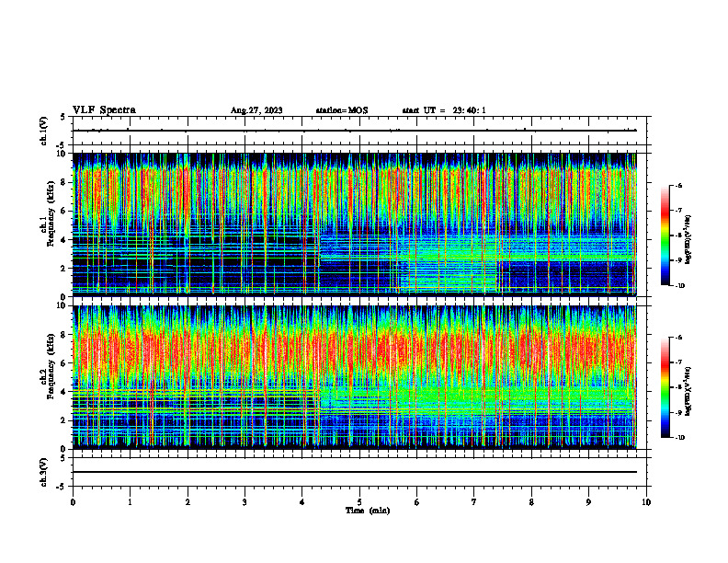The width and height of the screenshot is (728, 563).
Task: Click the "VLF Spectra" title text
Action: pyautogui.click(x=104, y=110)
